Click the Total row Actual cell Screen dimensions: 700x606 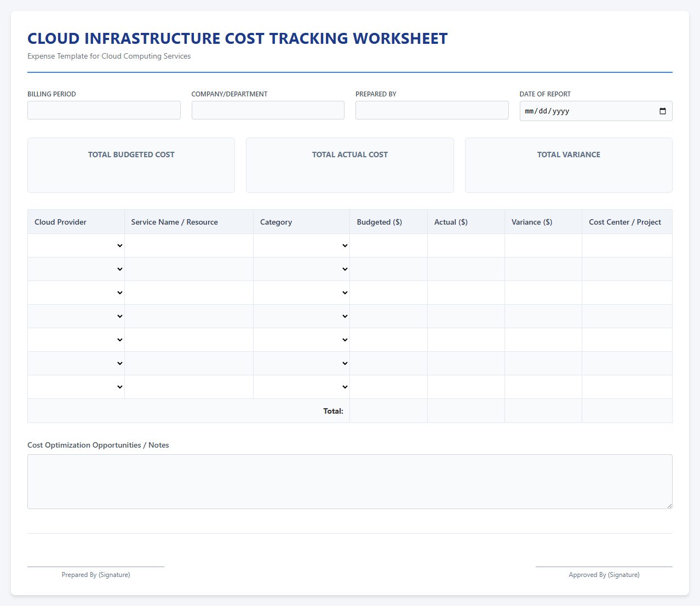466,411
